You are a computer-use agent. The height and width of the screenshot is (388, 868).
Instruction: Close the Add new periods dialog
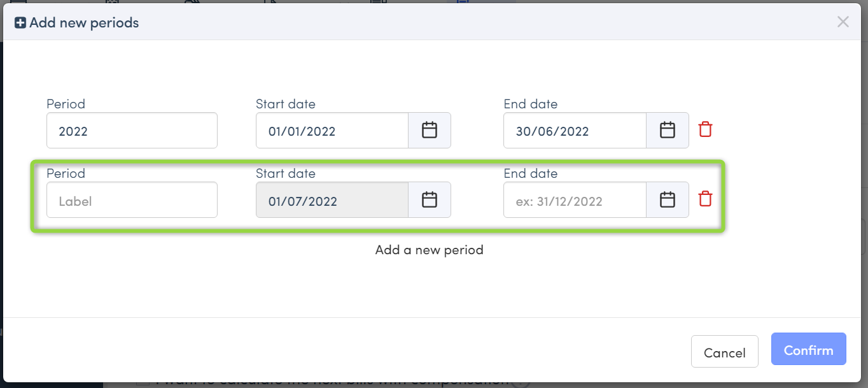843,22
